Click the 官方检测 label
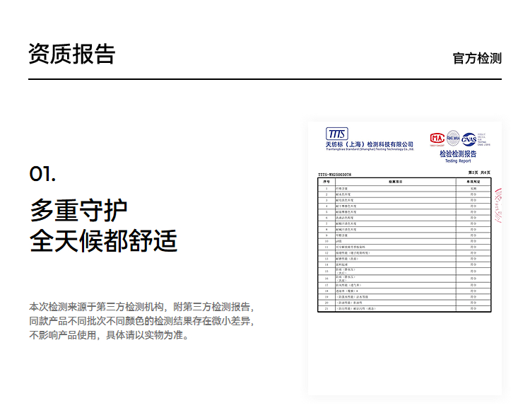This screenshot has width=530, height=420. pos(477,58)
